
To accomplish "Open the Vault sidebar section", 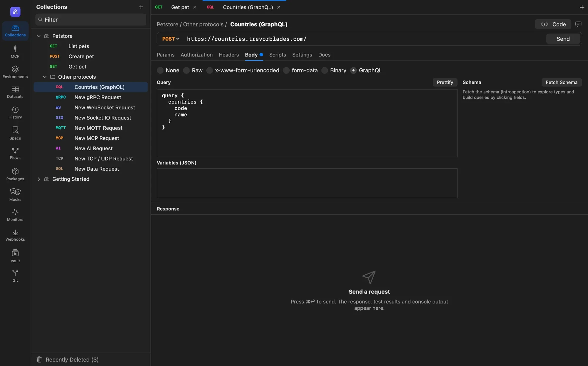I will 15,256.
